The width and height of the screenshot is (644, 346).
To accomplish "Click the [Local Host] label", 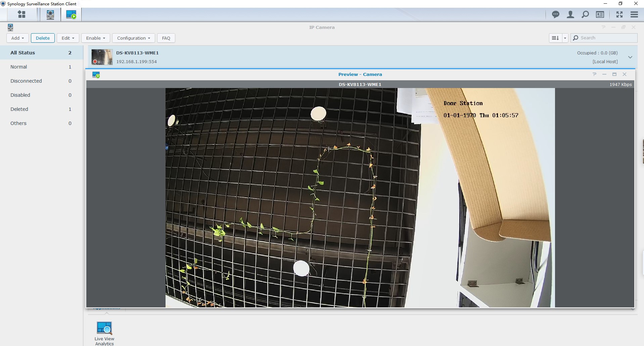I will 605,61.
